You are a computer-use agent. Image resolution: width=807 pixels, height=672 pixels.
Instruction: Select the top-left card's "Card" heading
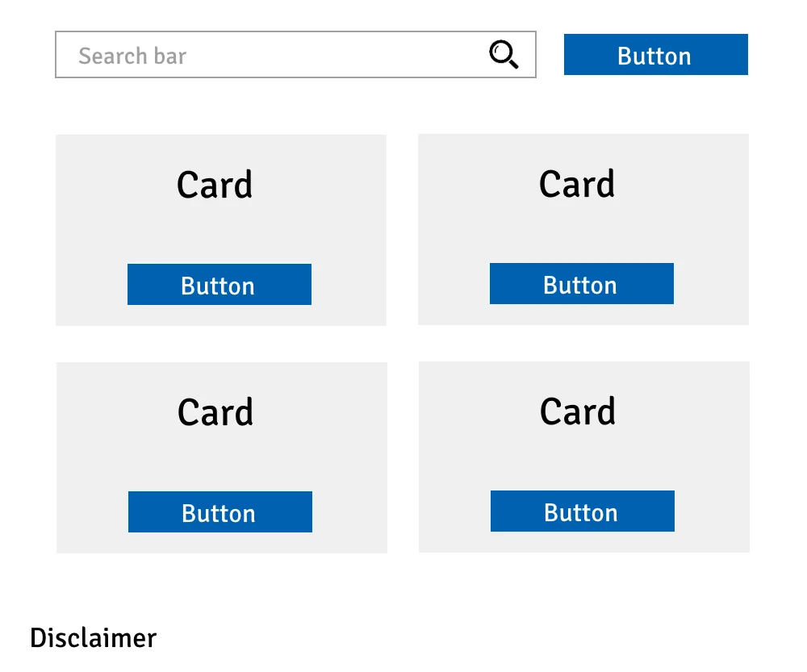click(215, 185)
